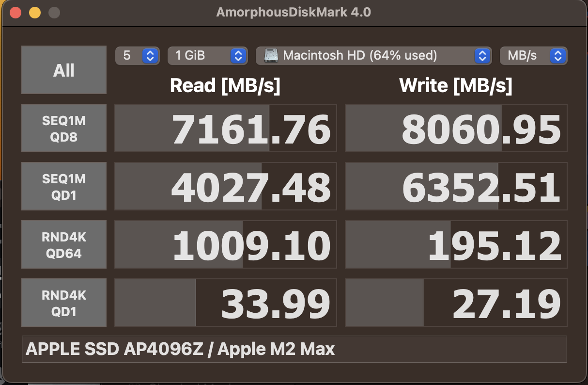The image size is (588, 385).
Task: Open the test size dropdown showing 1 GiB
Action: tap(207, 56)
